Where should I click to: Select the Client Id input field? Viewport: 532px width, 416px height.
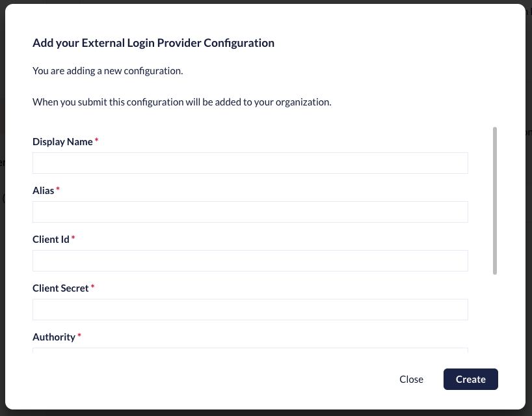[250, 261]
